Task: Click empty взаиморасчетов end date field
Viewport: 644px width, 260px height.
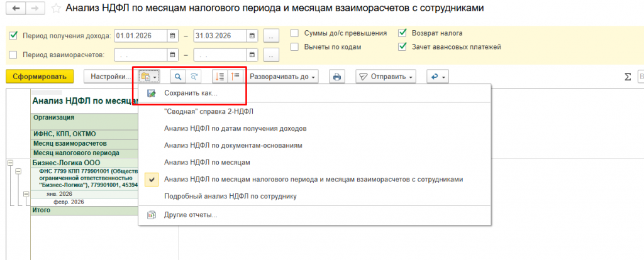Action: pyautogui.click(x=220, y=55)
